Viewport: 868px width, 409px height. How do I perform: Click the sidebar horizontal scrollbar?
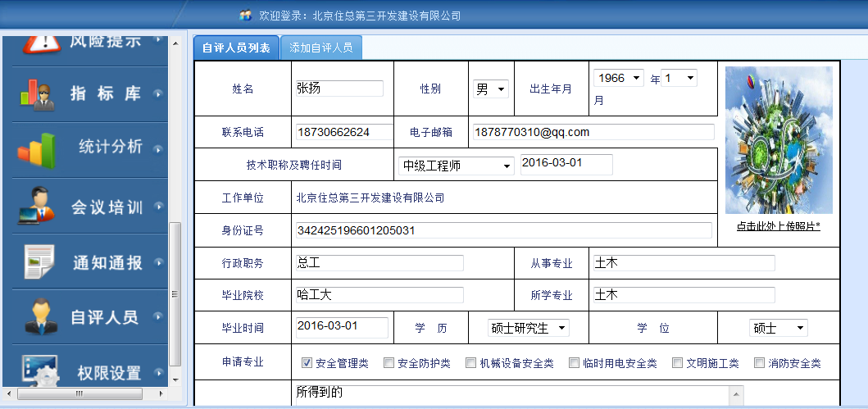tap(80, 393)
